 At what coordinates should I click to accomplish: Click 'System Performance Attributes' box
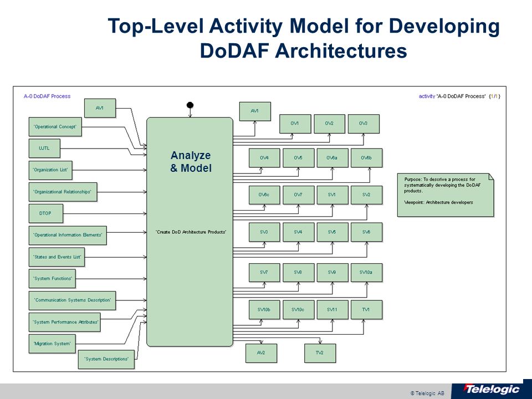(64, 322)
